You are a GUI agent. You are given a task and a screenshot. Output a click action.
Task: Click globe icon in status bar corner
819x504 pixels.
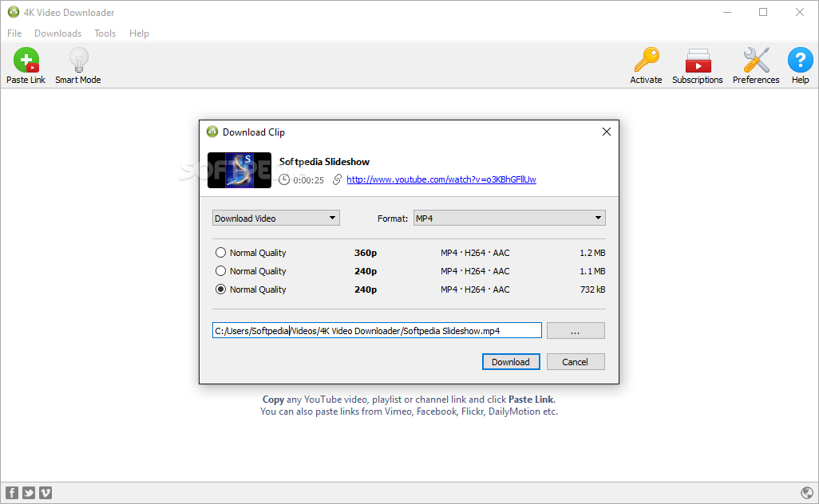click(806, 493)
